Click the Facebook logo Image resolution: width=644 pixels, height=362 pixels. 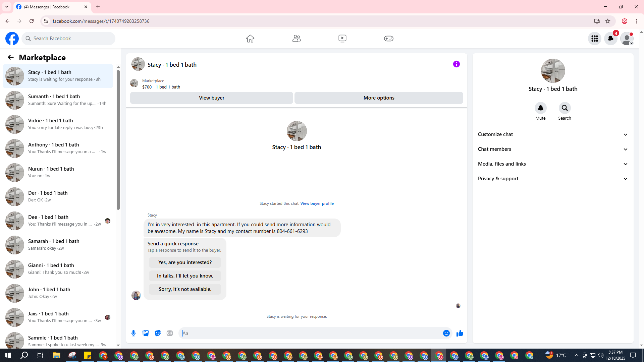tap(12, 39)
